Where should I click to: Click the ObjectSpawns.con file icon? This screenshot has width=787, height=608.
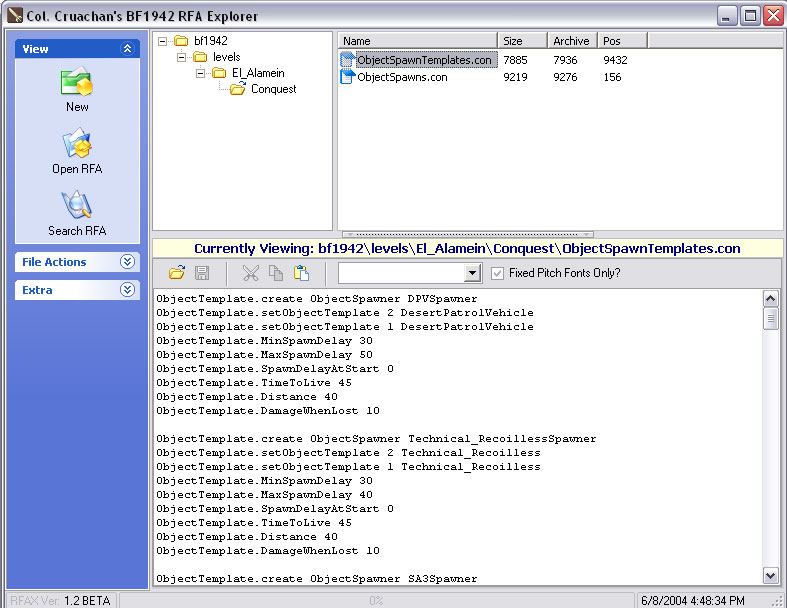[347, 77]
